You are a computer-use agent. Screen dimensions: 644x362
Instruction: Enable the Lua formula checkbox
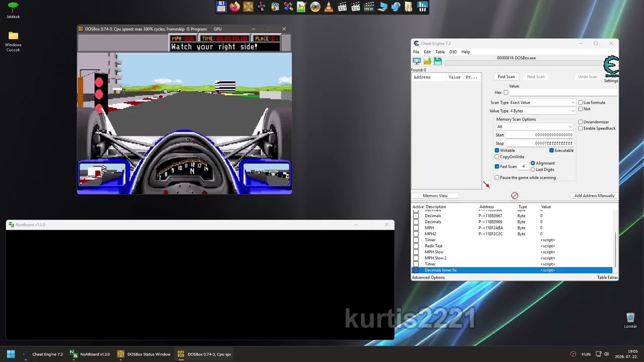581,103
